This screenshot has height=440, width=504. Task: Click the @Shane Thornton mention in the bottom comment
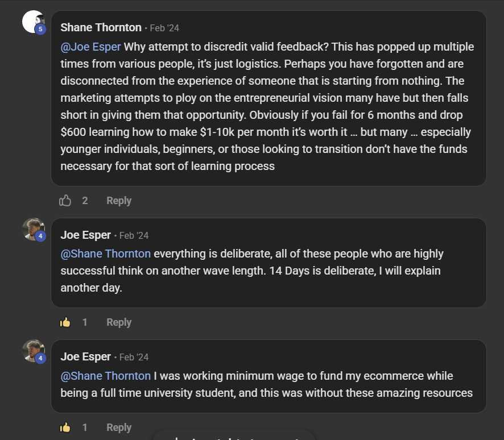[x=105, y=376]
